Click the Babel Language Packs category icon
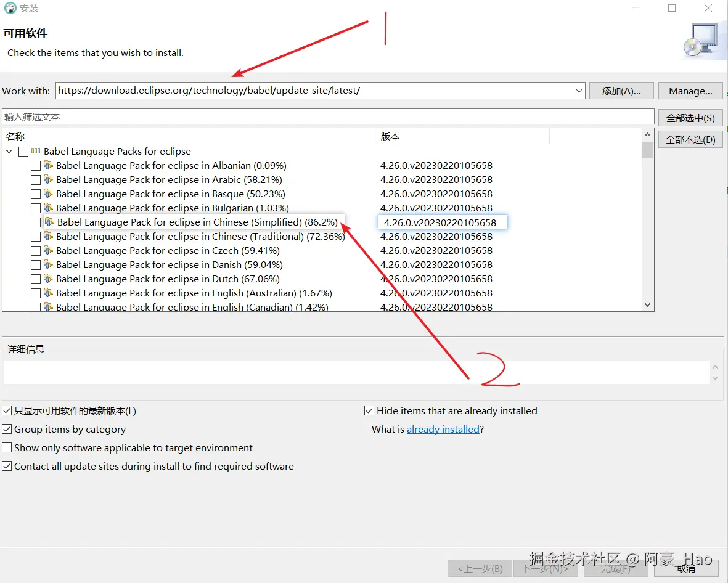This screenshot has width=728, height=583. [x=36, y=151]
